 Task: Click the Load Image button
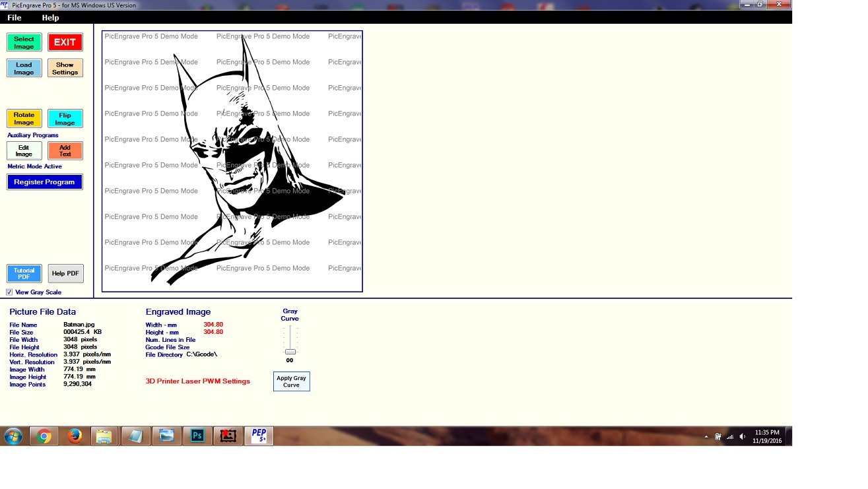(x=24, y=68)
